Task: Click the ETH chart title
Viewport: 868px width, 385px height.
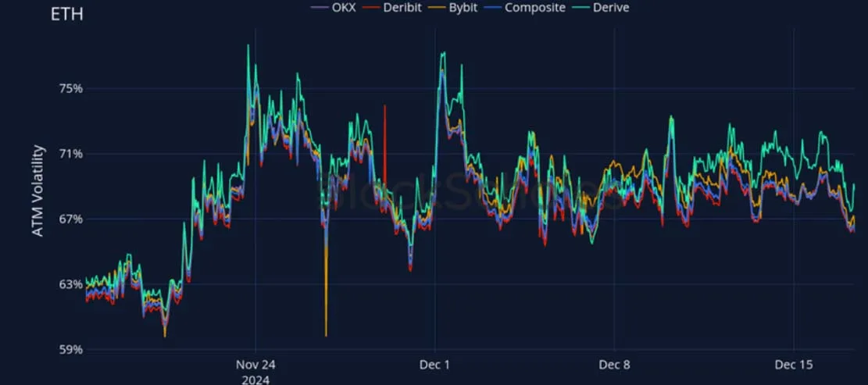Action: tap(67, 14)
